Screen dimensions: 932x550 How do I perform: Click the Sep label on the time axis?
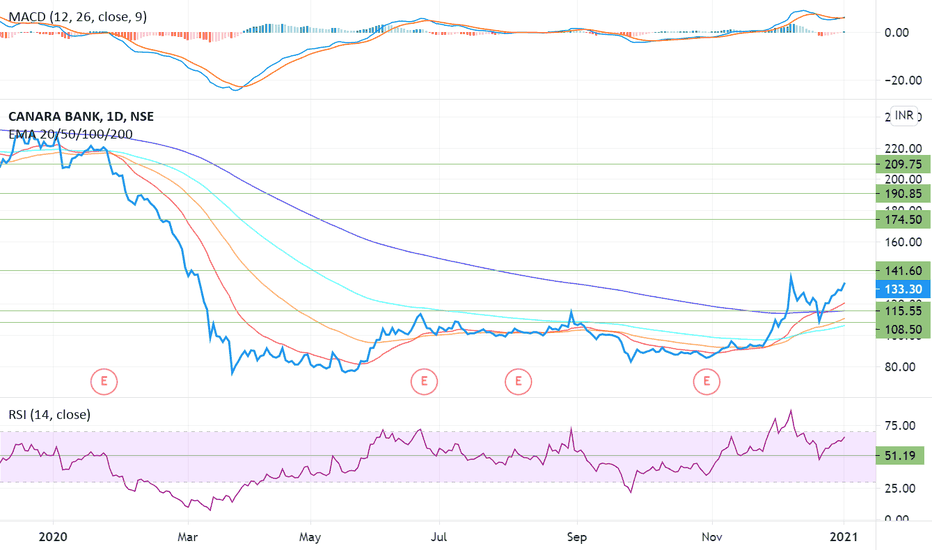point(577,537)
